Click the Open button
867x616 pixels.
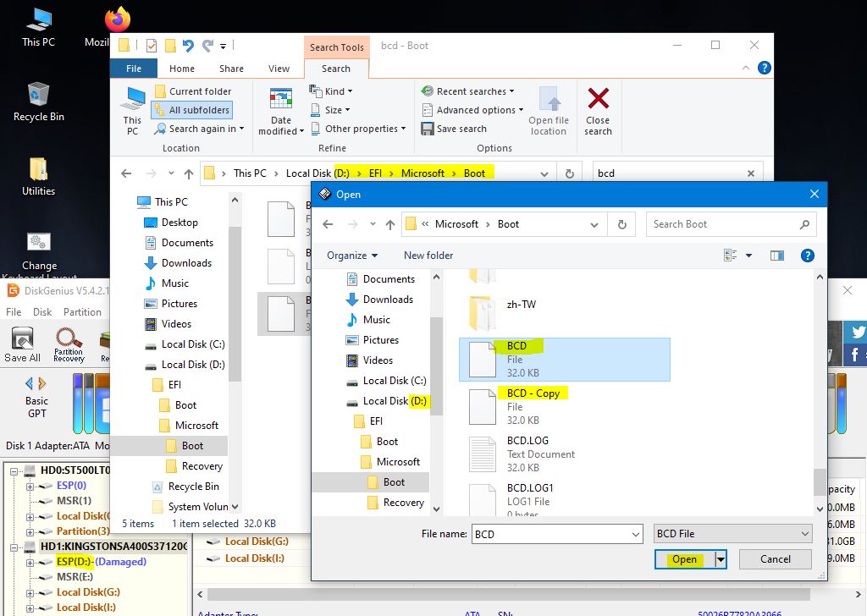click(684, 559)
